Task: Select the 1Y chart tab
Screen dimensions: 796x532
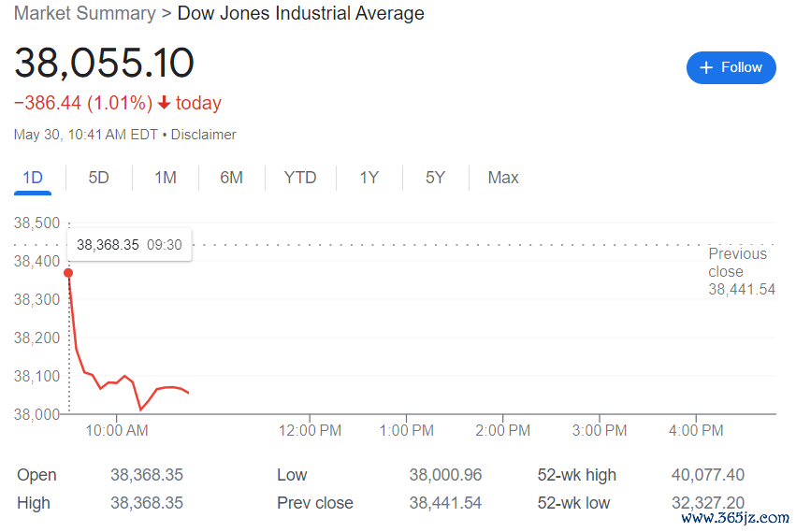Action: (369, 178)
